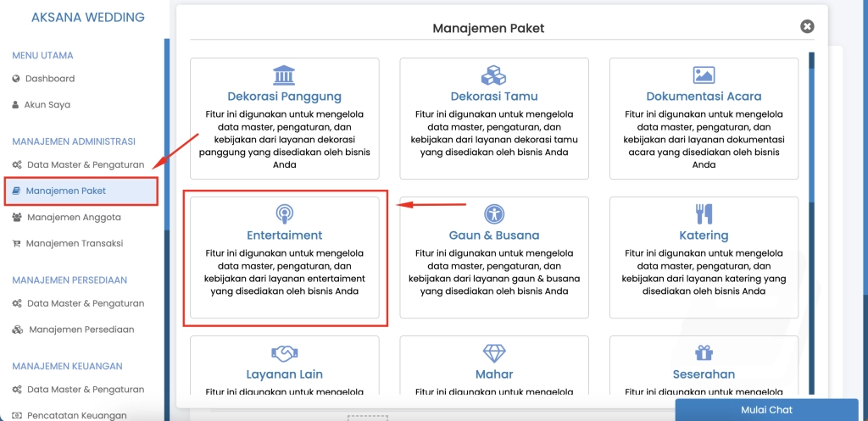Open Manajemen Transaksi in the sidebar
Viewport: 868px width, 421px height.
coord(74,243)
